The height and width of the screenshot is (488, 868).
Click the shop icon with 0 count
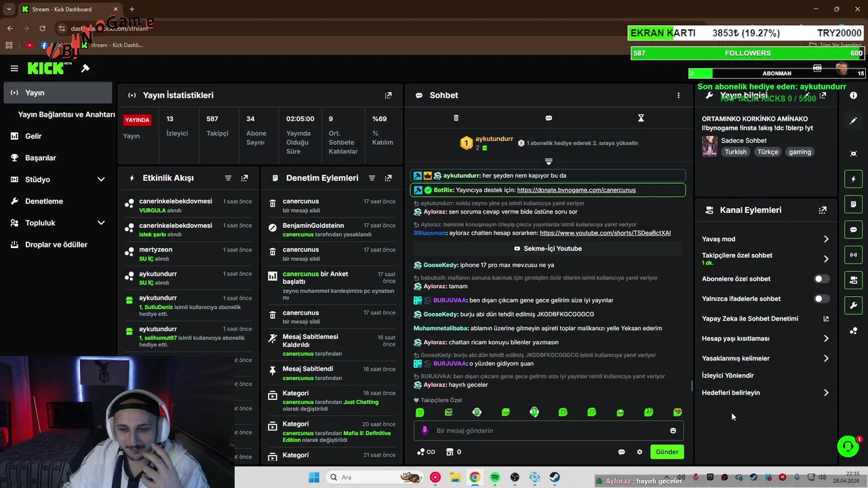(x=454, y=452)
